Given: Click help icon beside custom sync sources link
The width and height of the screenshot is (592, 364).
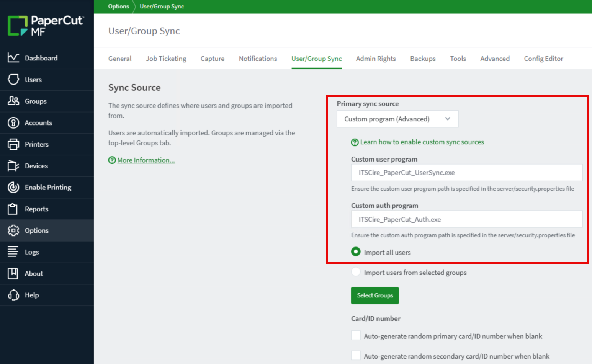Looking at the screenshot, I should [x=355, y=142].
